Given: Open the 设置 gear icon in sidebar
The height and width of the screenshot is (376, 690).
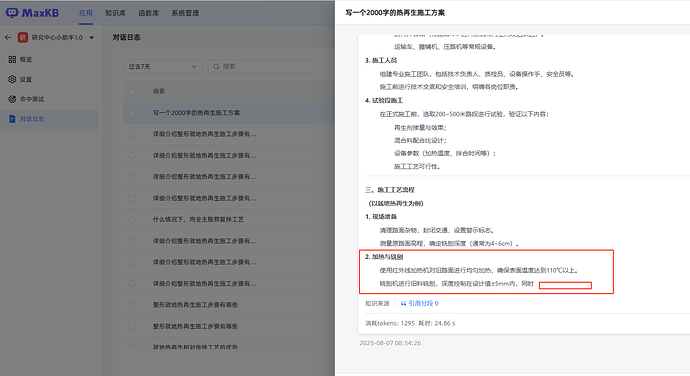Looking at the screenshot, I should click(12, 79).
